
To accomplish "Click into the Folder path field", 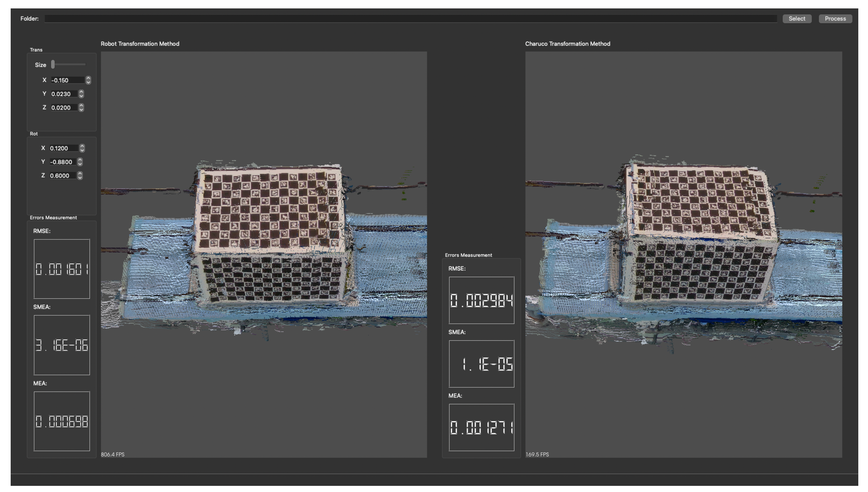I will [410, 18].
